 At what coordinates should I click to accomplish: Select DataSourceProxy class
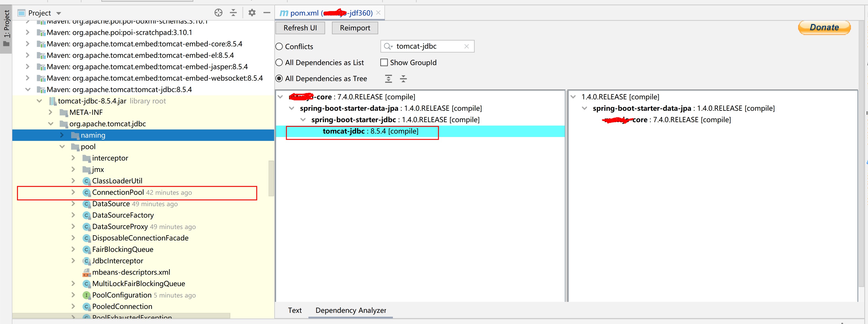(x=120, y=227)
